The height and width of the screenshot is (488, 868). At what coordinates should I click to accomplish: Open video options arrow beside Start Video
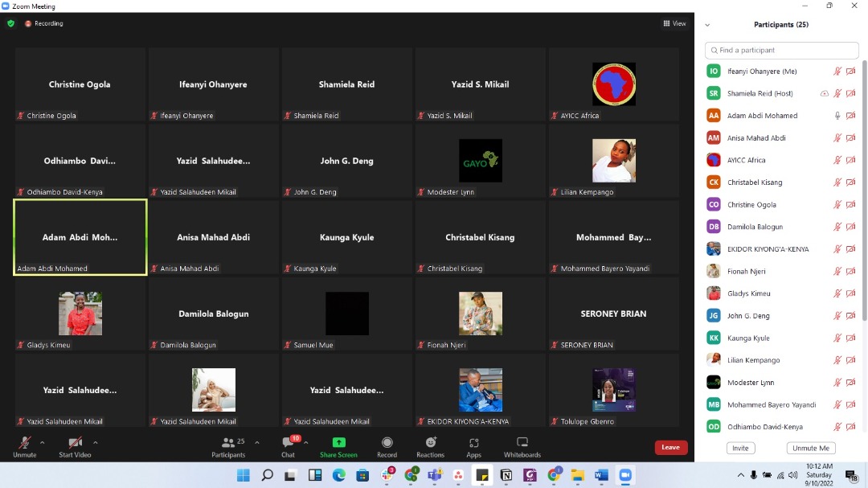(x=95, y=443)
